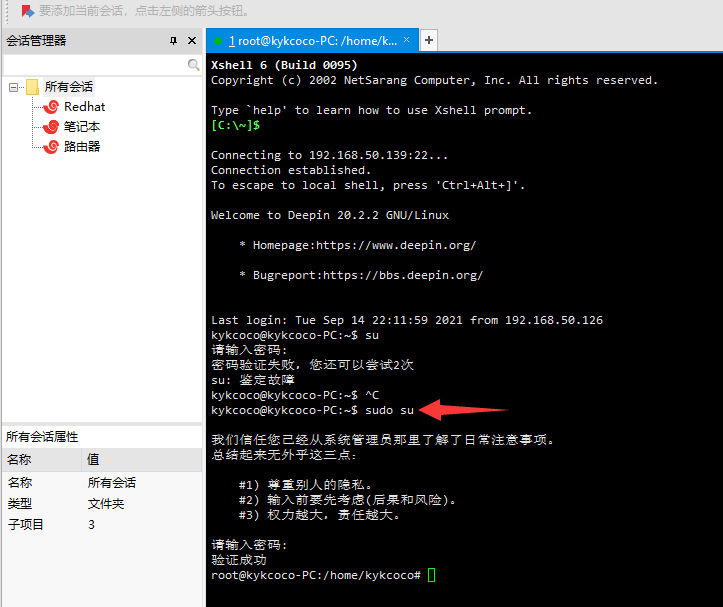Close the session manager panel

click(192, 41)
